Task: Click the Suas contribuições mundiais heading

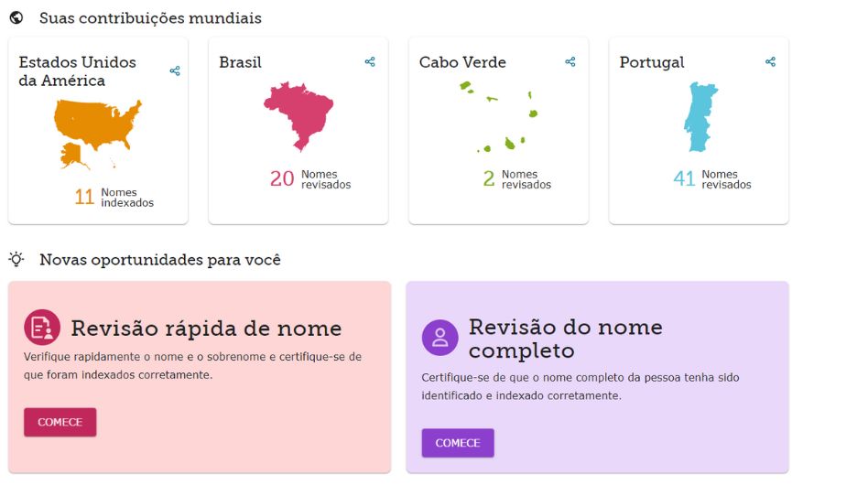Action: coord(150,17)
